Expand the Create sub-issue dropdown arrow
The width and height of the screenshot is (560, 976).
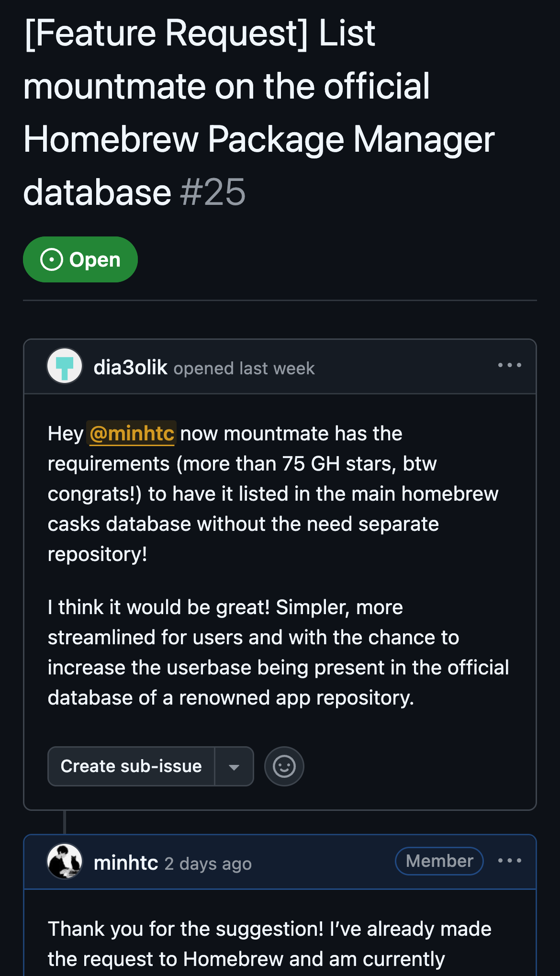coord(234,767)
